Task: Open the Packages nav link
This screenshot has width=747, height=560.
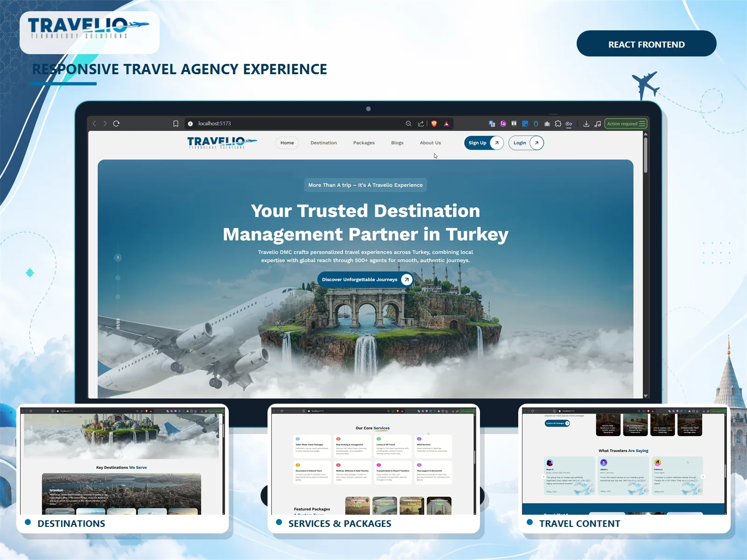Action: click(364, 143)
